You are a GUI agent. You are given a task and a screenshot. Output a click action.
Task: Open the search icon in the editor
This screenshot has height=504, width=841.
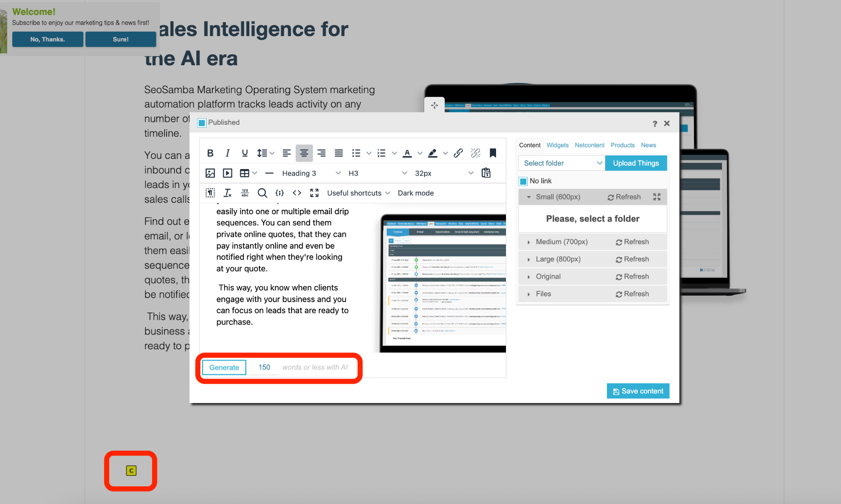click(262, 193)
